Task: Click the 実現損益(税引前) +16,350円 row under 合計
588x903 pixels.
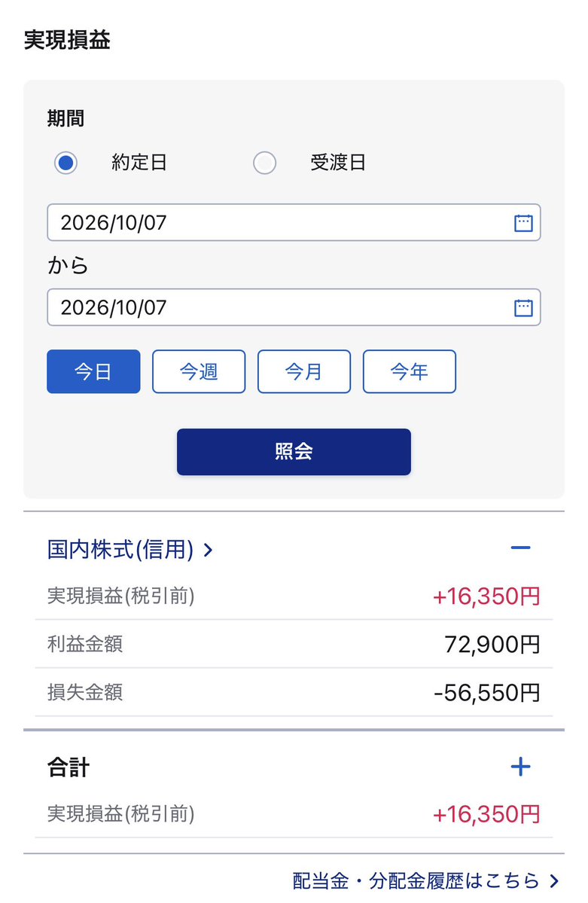Action: (294, 814)
